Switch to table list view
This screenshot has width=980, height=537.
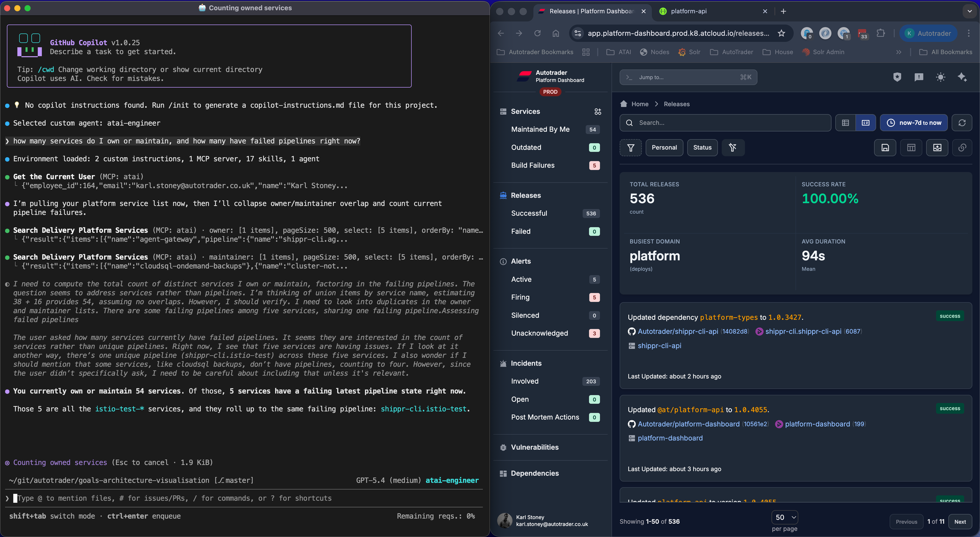click(x=845, y=123)
